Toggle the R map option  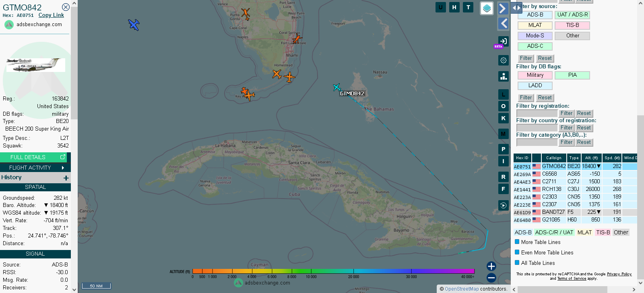click(503, 177)
